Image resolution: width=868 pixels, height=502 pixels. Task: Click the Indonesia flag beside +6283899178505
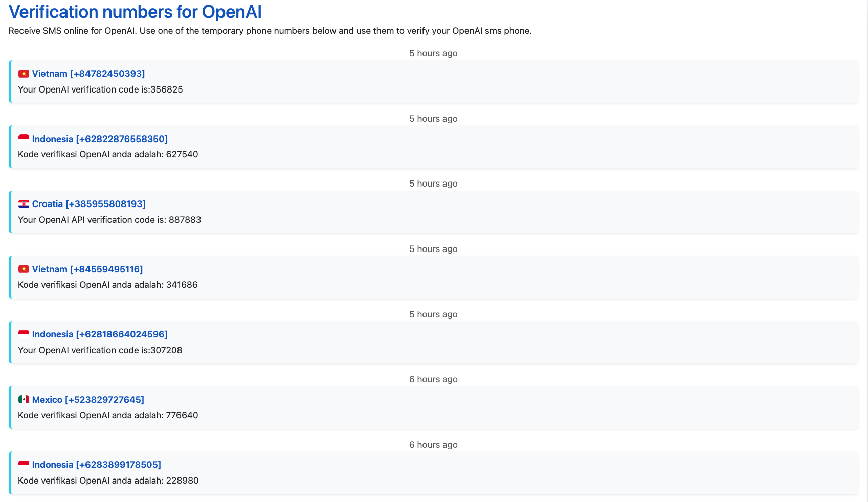point(24,465)
